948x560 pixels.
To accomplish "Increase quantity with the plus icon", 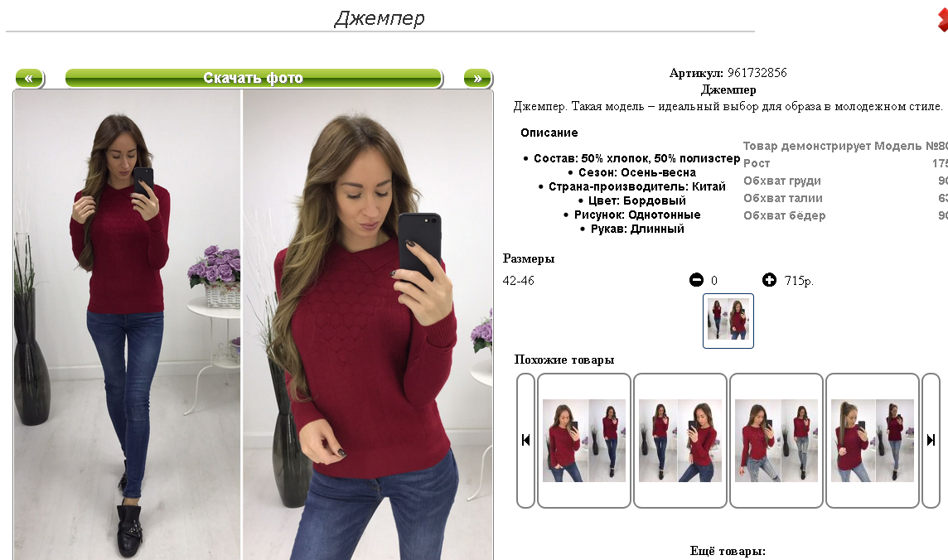I will click(769, 280).
